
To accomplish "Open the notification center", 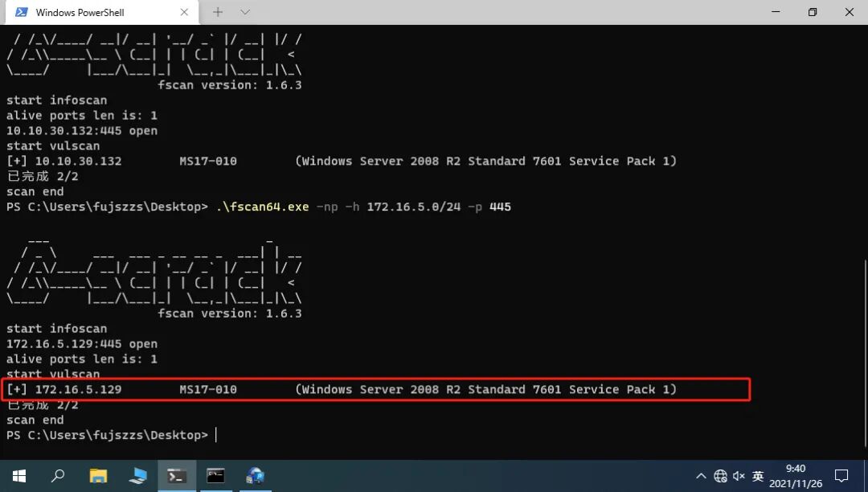I will click(841, 476).
